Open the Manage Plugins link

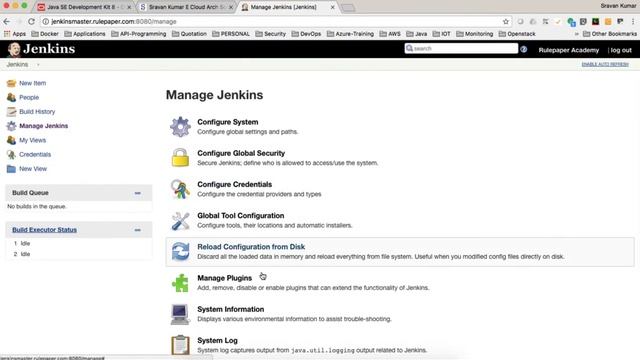[x=224, y=278]
